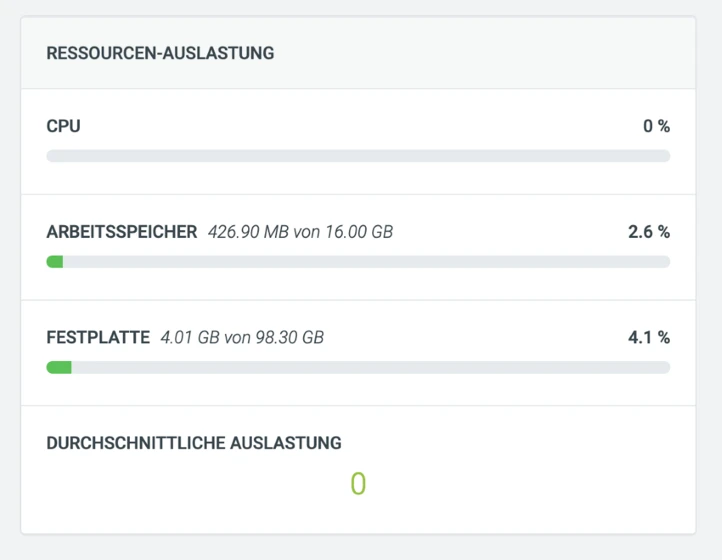
Task: Click the empty part of memory bar
Action: pyautogui.click(x=367, y=262)
